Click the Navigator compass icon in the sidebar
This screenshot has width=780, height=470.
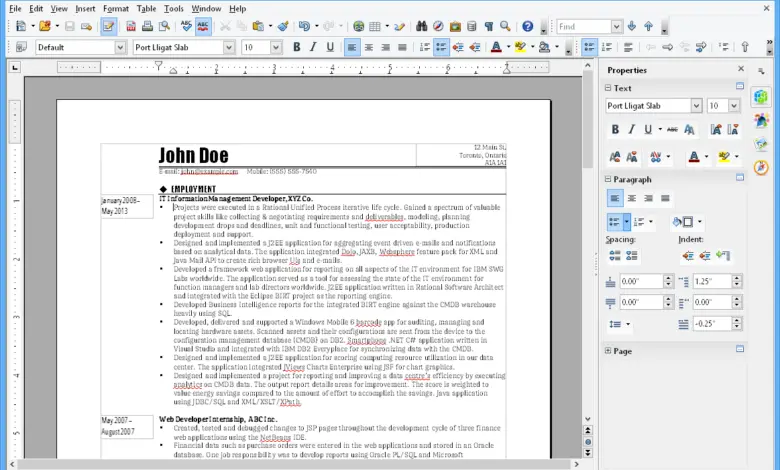point(761,167)
